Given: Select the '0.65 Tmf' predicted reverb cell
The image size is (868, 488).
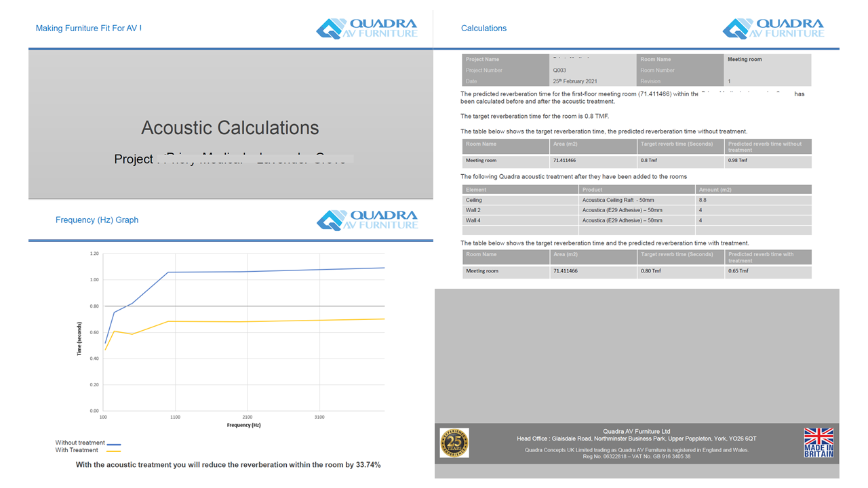Looking at the screenshot, I should (738, 271).
